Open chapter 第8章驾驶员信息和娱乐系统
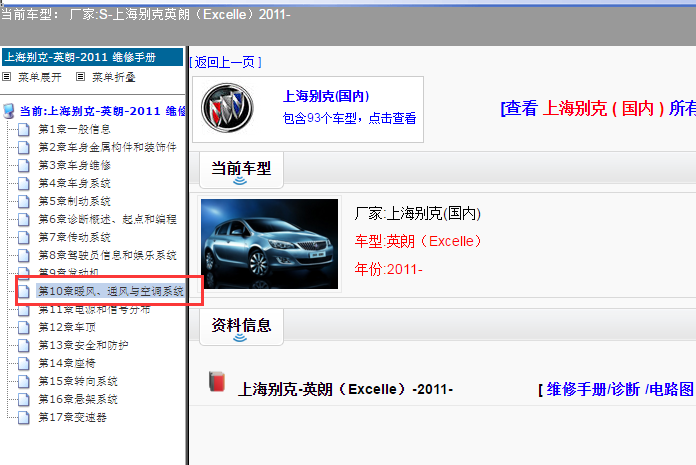The width and height of the screenshot is (696, 465). (x=107, y=255)
